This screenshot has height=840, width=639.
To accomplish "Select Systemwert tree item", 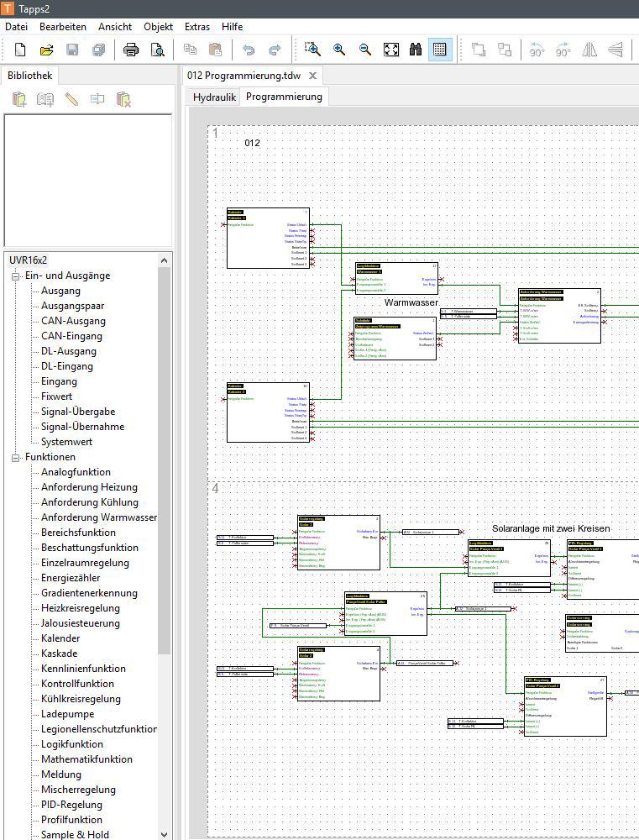I will [66, 442].
